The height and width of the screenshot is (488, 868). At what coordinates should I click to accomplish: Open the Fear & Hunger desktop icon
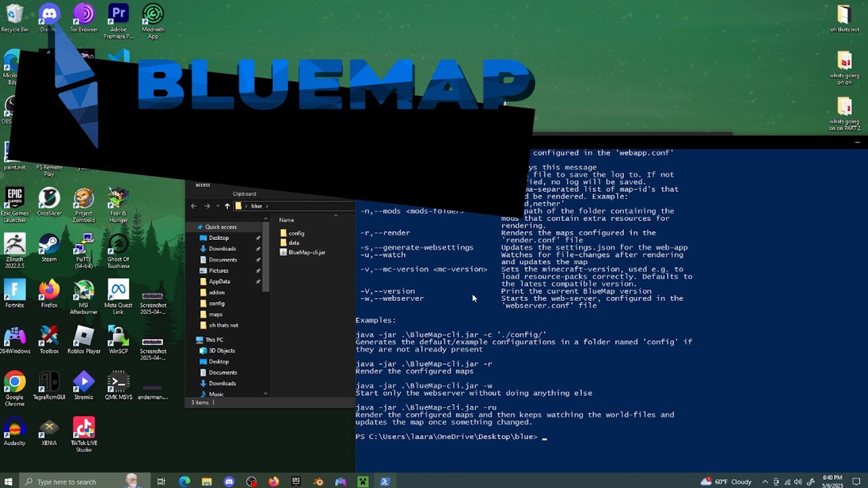click(119, 205)
